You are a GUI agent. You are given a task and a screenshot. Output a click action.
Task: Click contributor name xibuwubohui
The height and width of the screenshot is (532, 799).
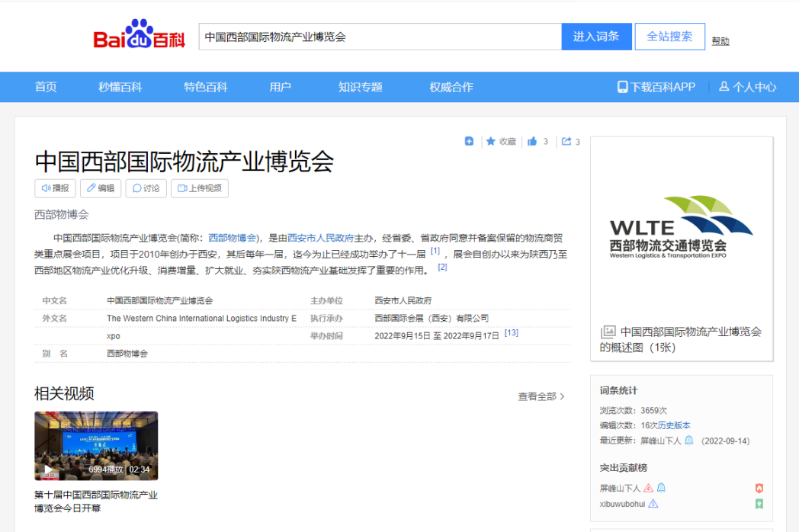point(622,504)
